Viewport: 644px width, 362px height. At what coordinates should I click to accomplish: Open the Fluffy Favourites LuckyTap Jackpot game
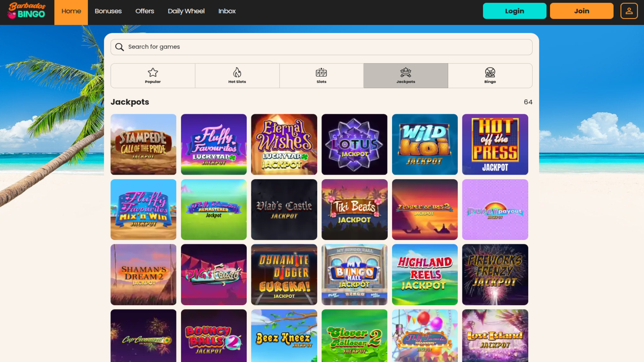(214, 144)
